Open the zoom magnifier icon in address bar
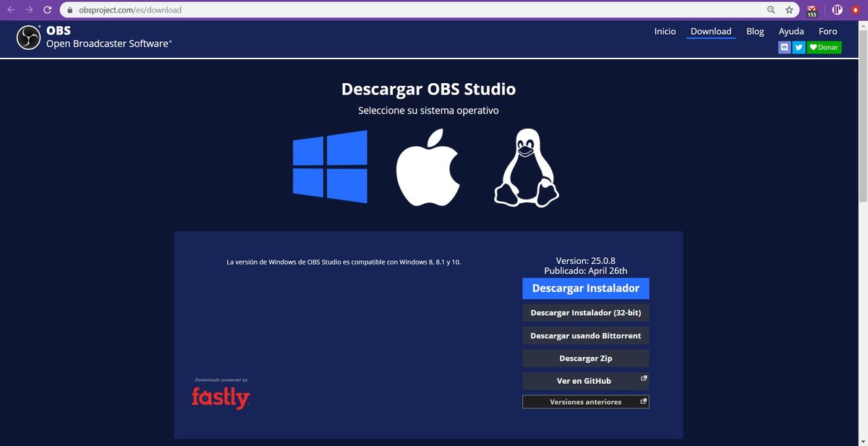 (771, 10)
